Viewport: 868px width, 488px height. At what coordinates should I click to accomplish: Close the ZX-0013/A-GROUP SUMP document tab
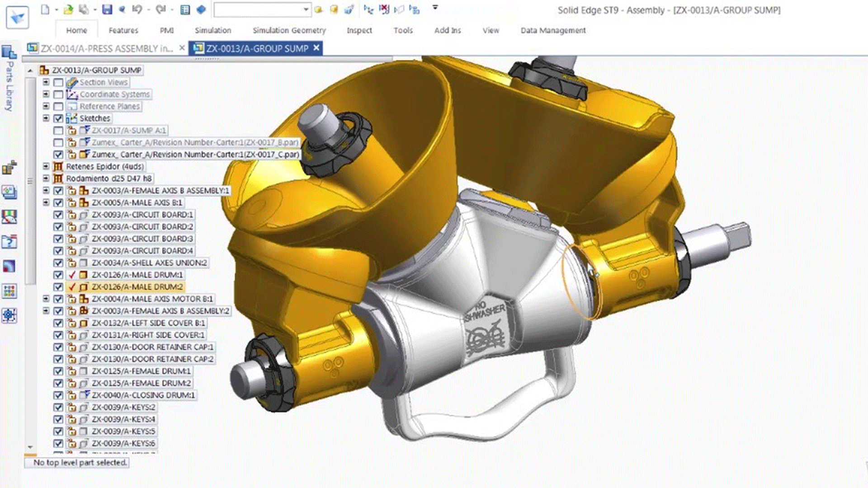316,47
